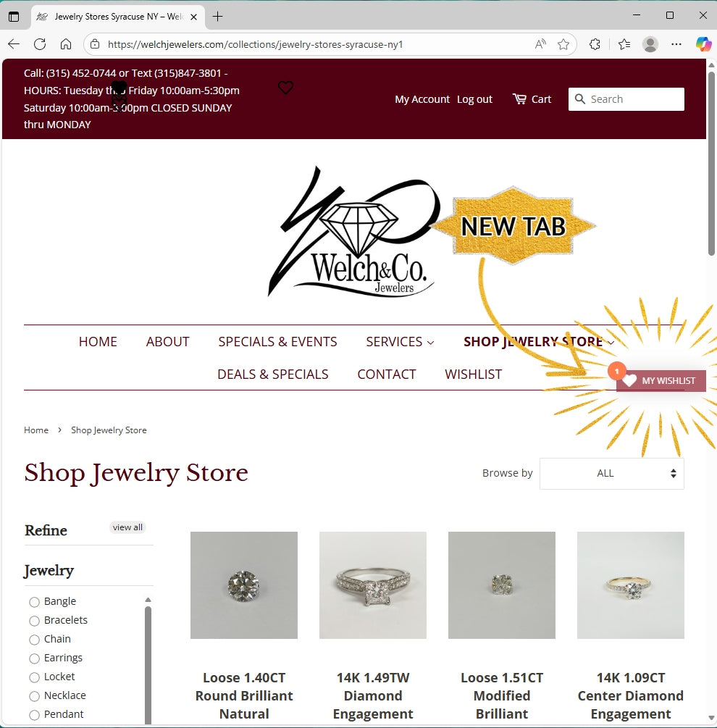Select the Bangle radio button
The width and height of the screenshot is (717, 728).
[34, 602]
